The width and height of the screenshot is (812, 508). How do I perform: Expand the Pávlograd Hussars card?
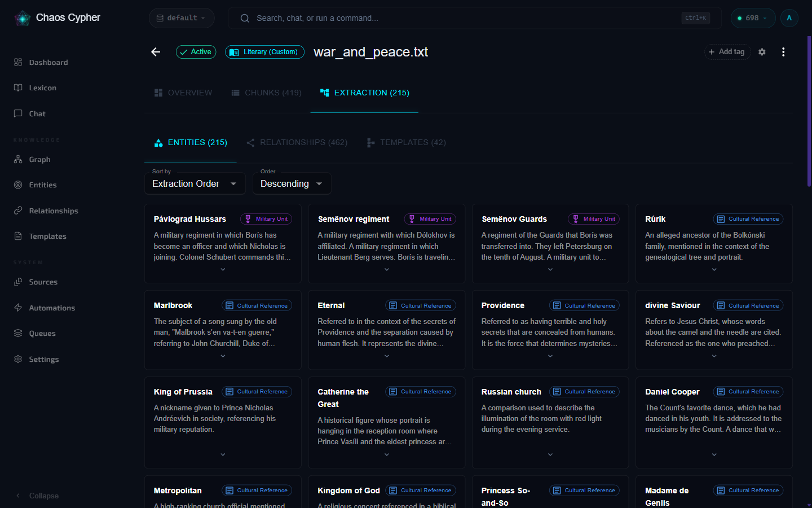pyautogui.click(x=223, y=270)
